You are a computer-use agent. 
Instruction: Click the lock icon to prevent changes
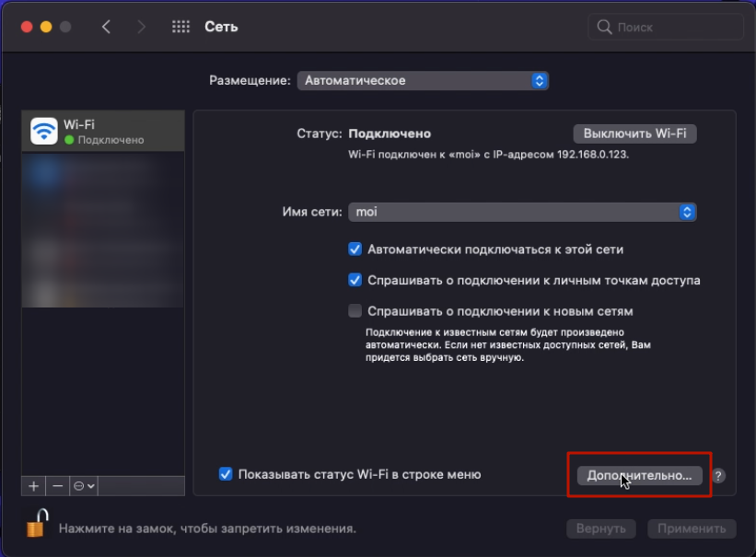point(36,526)
